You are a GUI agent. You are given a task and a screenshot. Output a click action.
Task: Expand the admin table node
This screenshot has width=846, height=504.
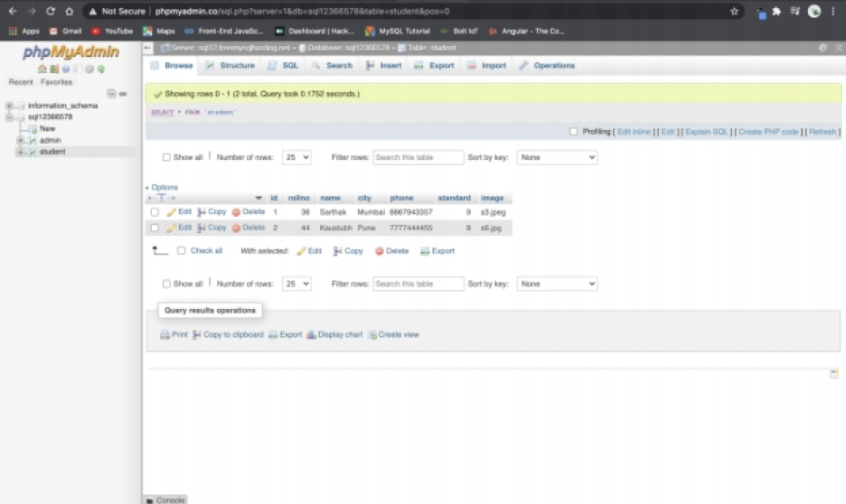pyautogui.click(x=20, y=140)
